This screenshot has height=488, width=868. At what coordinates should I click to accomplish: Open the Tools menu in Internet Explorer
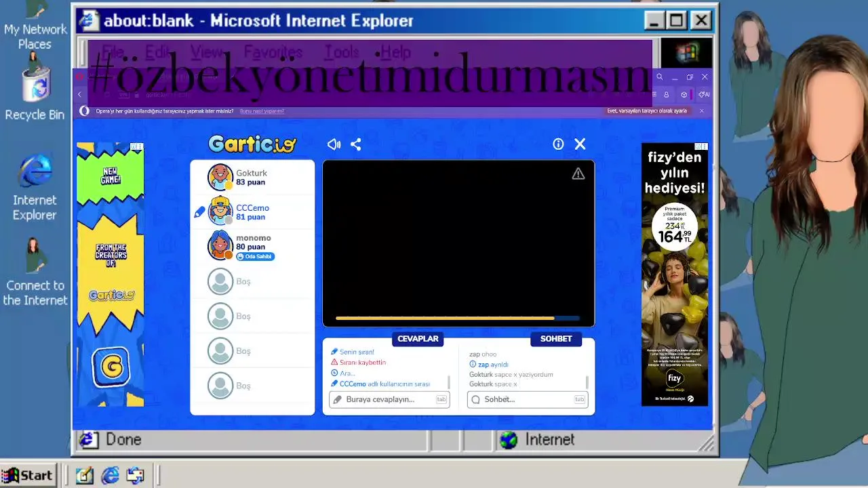point(342,52)
